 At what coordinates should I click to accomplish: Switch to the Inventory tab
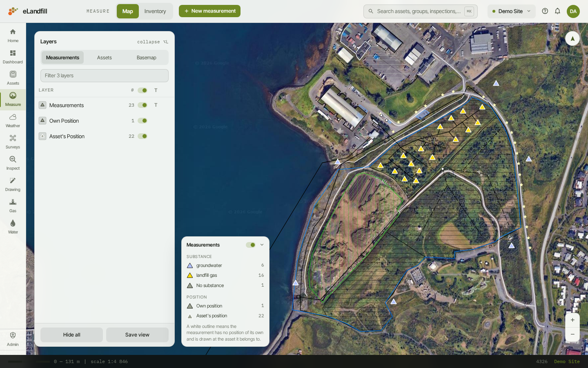[x=155, y=11]
